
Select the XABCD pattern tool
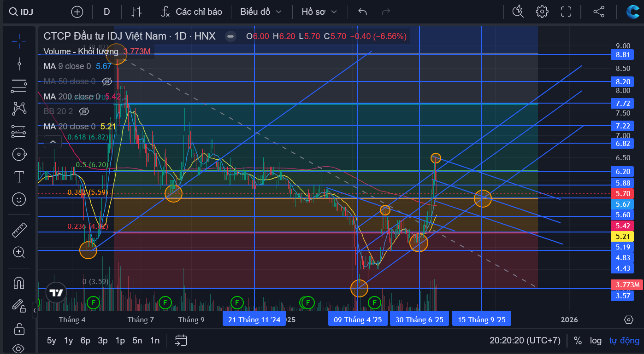[x=19, y=109]
